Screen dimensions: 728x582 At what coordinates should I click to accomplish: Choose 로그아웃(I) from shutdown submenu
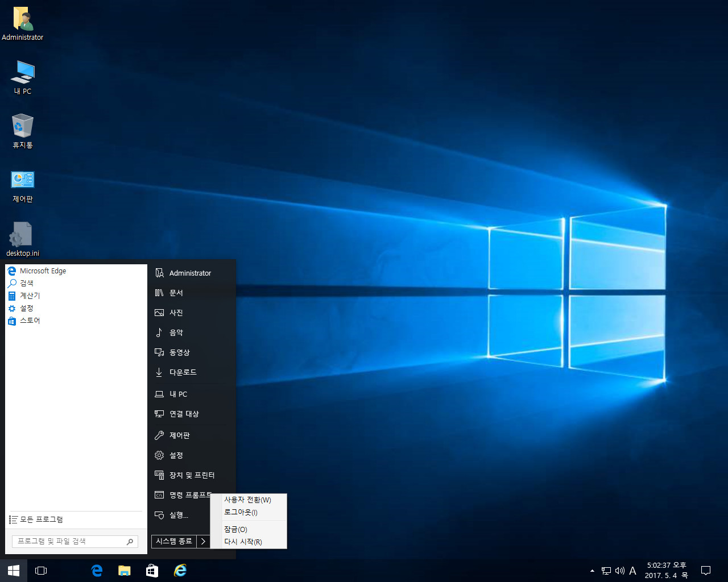(249, 512)
